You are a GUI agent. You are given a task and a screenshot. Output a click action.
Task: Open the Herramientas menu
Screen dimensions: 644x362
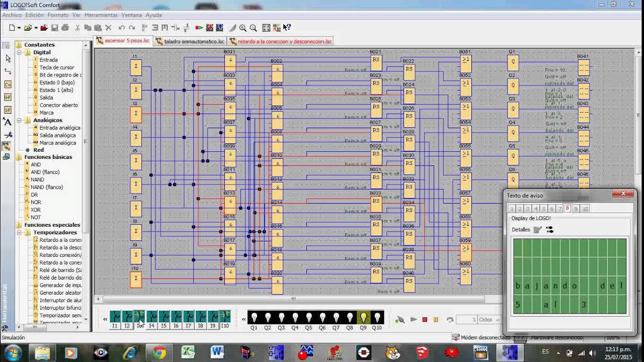(101, 15)
